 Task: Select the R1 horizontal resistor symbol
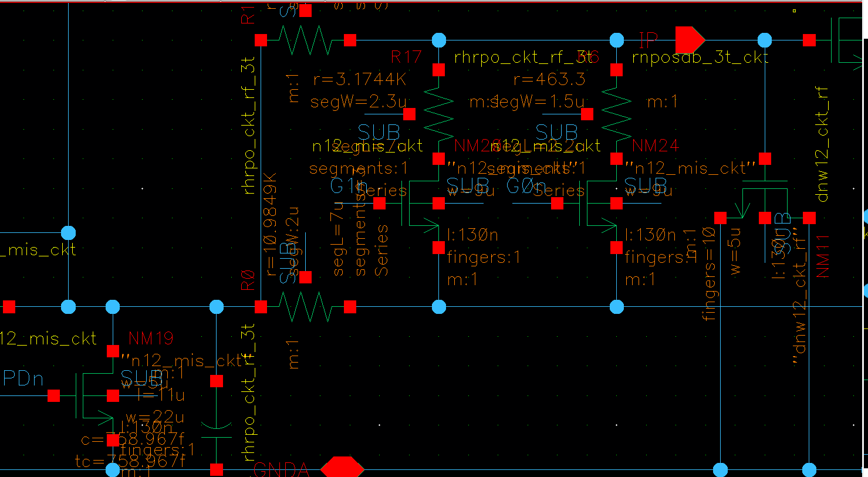[x=305, y=40]
